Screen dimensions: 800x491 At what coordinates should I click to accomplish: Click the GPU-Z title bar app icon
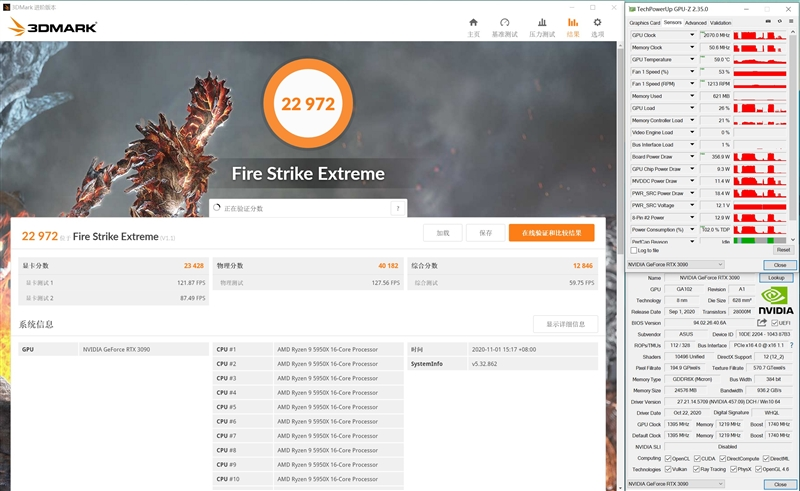pyautogui.click(x=632, y=9)
